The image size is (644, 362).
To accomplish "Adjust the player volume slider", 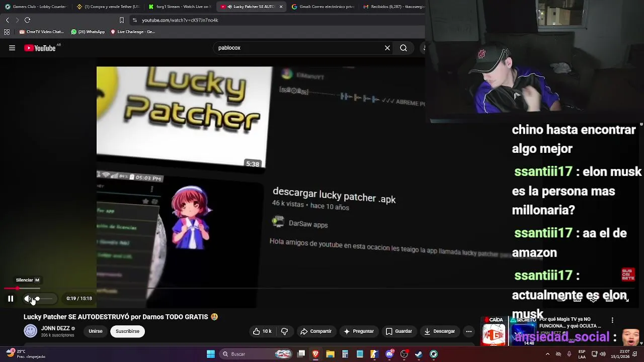I will tap(43, 299).
